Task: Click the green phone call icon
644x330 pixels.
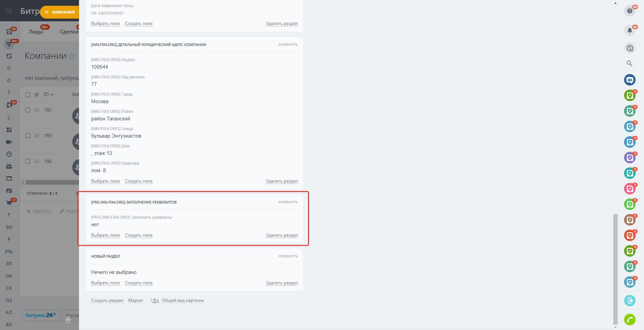Action: tap(629, 320)
